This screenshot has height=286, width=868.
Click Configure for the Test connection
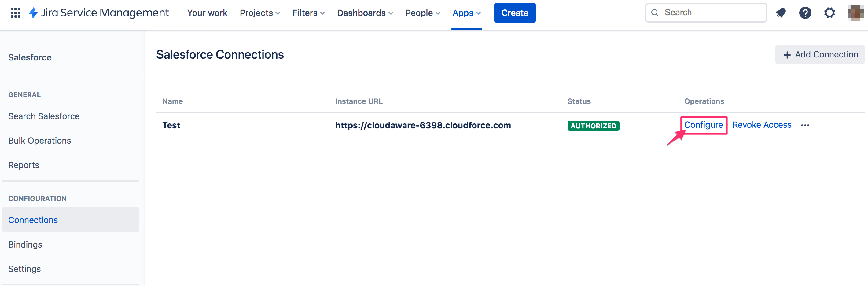tap(703, 125)
